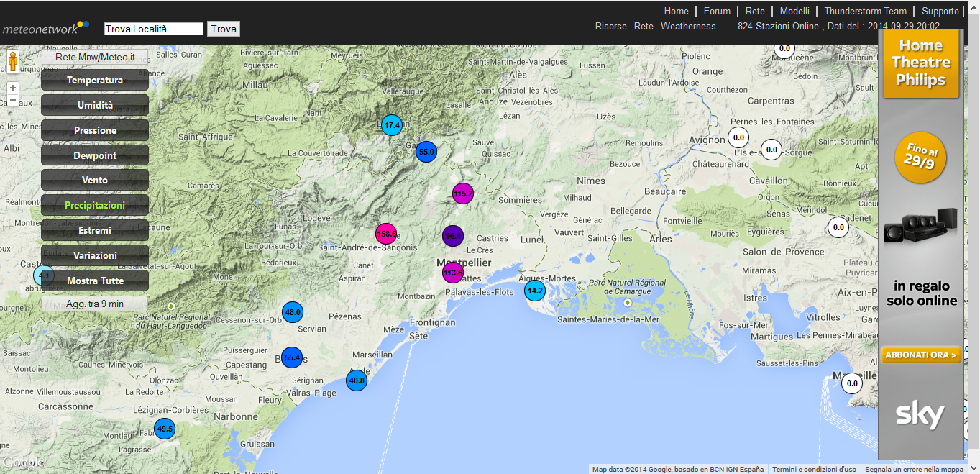
Task: Show the Temperatura layer
Action: tap(95, 80)
